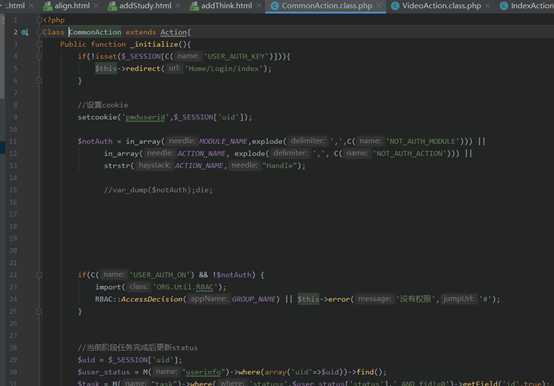
Task: Click the 'NOT_AUTH_MODULE' string
Action: [x=423, y=141]
